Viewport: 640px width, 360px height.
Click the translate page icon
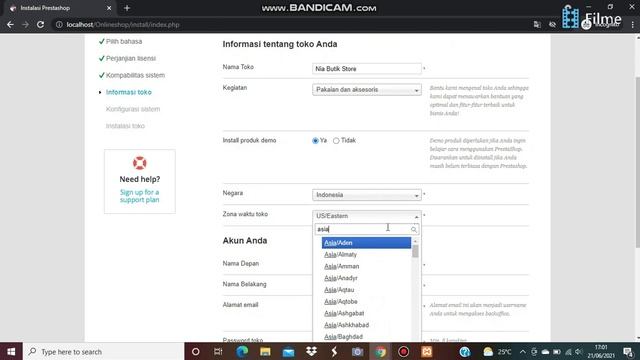537,24
